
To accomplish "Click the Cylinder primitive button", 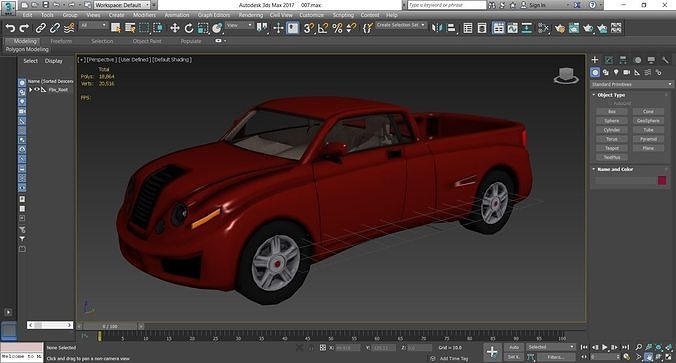I will (x=612, y=130).
